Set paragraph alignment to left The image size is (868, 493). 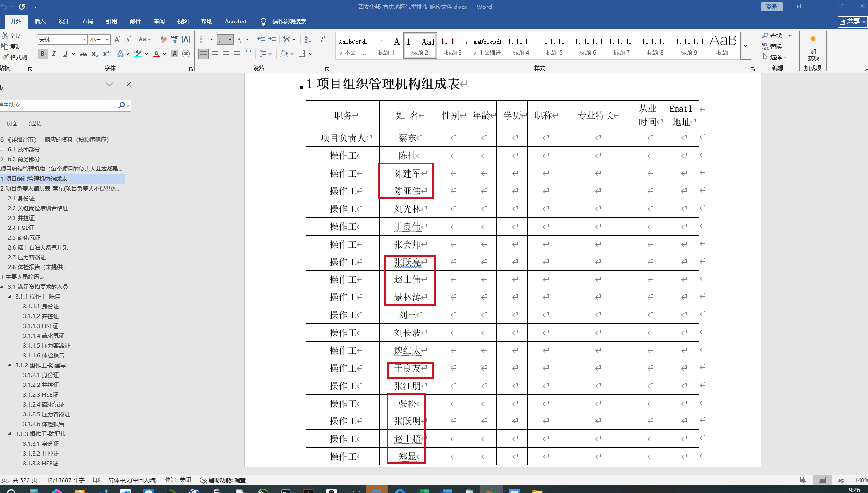coord(204,54)
